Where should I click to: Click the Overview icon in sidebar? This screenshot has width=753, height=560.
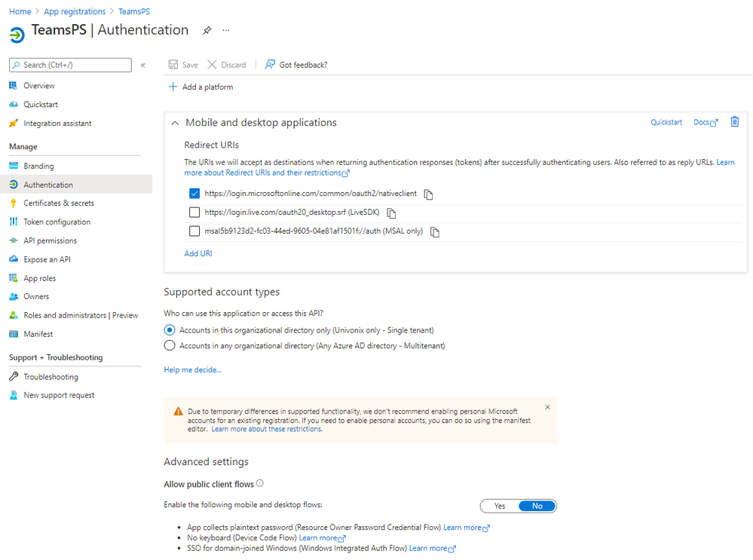[14, 85]
